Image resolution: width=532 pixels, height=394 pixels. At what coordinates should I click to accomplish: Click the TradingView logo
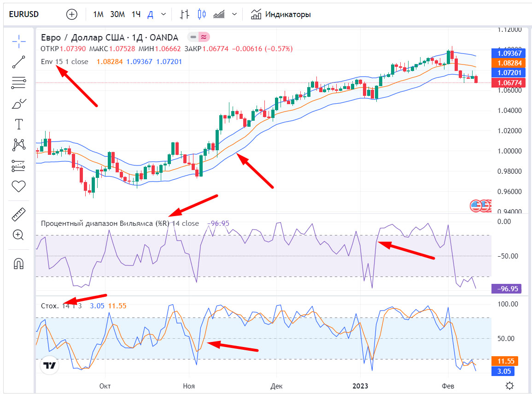click(50, 365)
